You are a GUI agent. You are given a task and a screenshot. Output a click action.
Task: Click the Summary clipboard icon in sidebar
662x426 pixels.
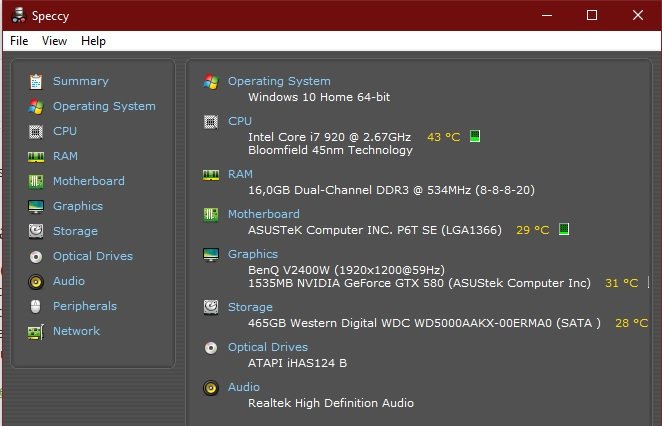(x=36, y=81)
